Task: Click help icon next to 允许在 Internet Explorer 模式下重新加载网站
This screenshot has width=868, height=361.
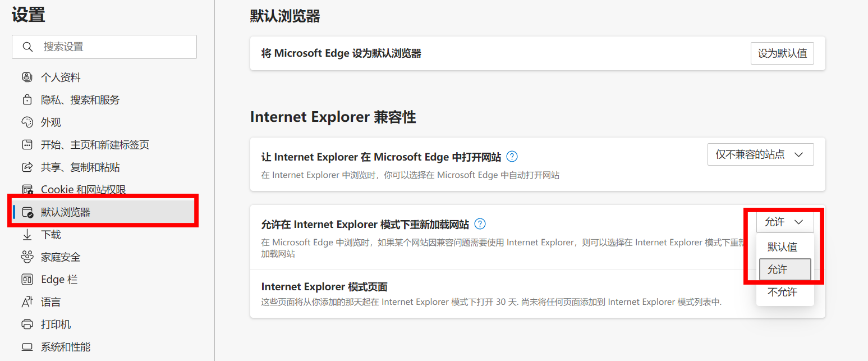Action: (x=480, y=224)
